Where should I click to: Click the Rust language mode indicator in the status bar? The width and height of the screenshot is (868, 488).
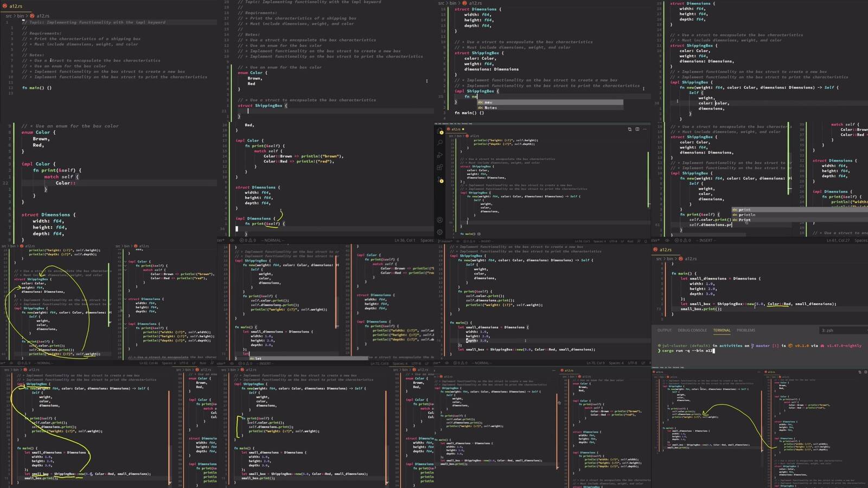tap(631, 240)
